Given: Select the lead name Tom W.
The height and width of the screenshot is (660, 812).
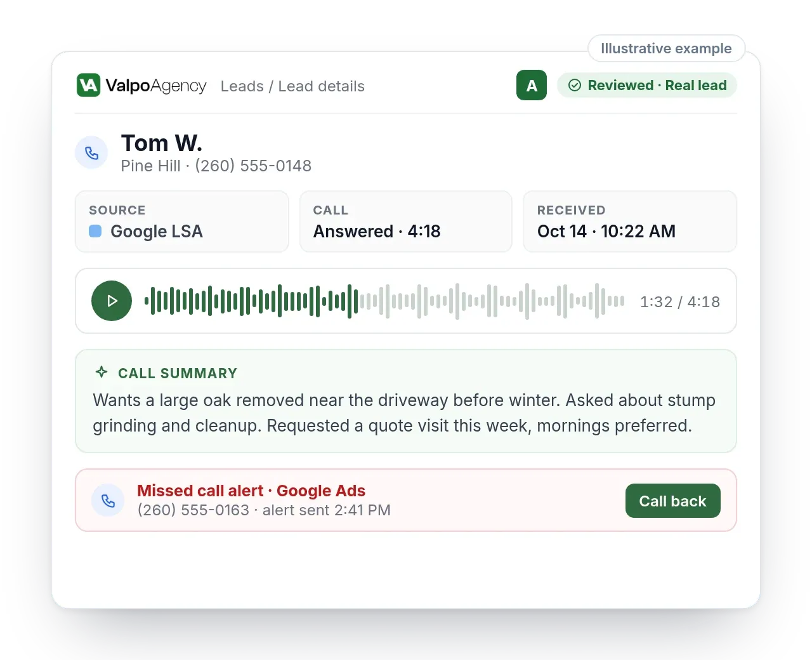Looking at the screenshot, I should click(x=161, y=143).
